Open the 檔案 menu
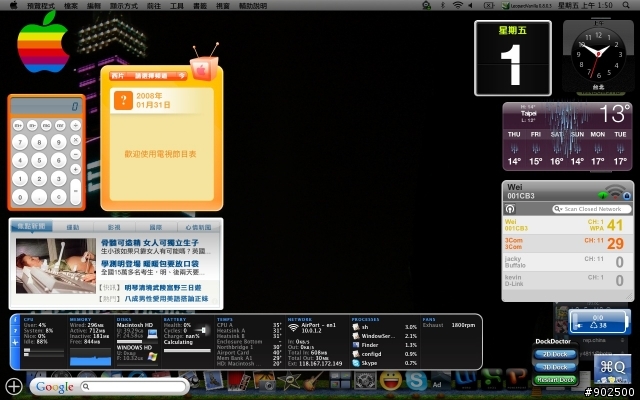 point(71,6)
